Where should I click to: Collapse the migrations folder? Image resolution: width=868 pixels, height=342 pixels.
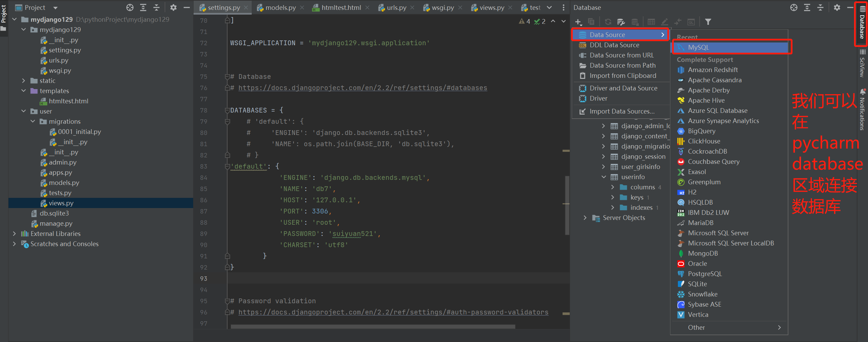click(x=33, y=121)
